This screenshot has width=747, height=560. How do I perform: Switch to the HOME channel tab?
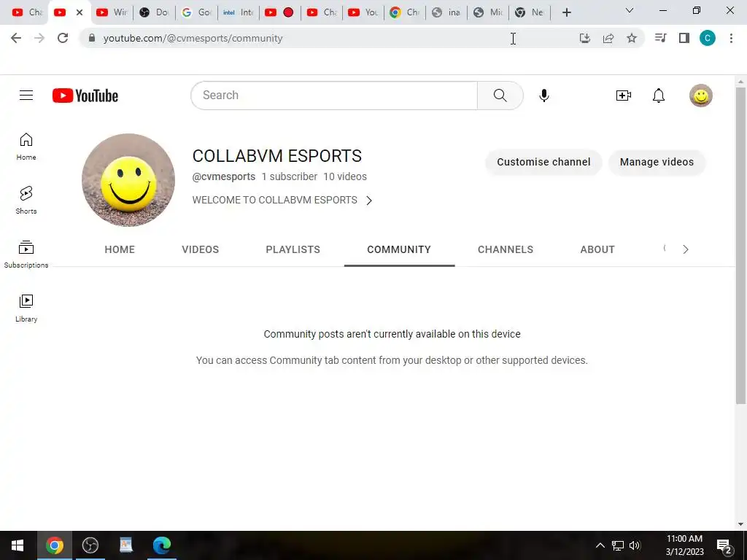[120, 249]
